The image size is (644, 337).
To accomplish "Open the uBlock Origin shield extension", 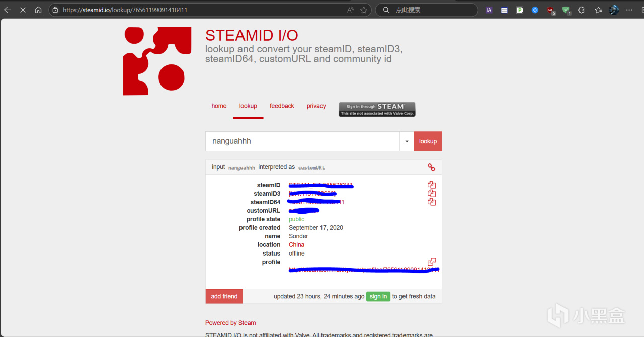I will point(551,10).
